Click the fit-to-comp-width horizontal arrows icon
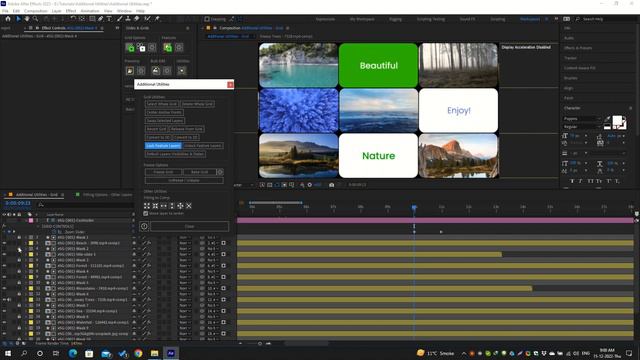The height and width of the screenshot is (360, 640). 164,206
